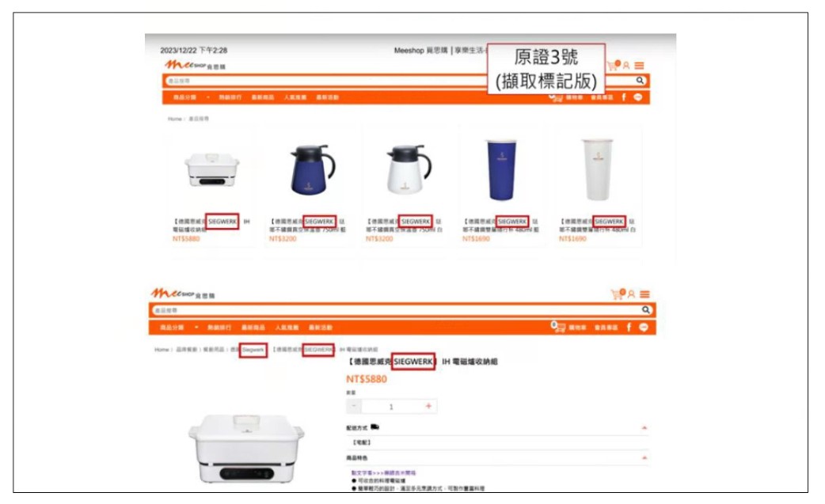
Task: Select 人氣推薦 in the product detail nav bar
Action: coord(287,328)
